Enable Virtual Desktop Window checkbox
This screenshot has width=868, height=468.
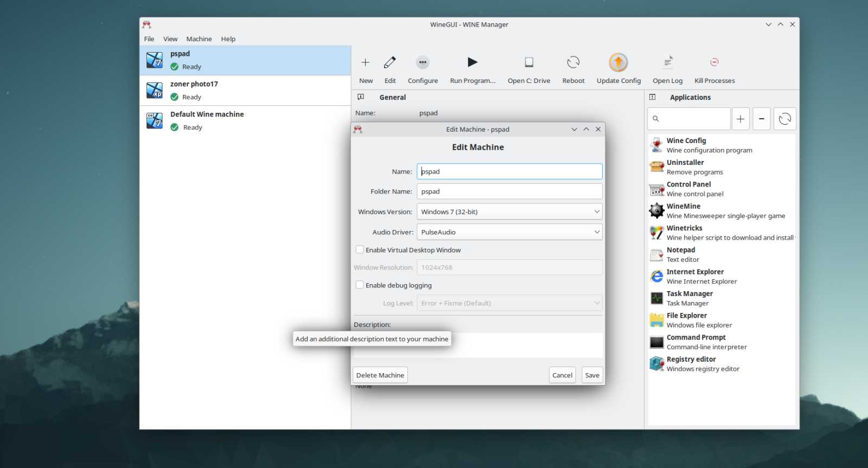point(360,250)
